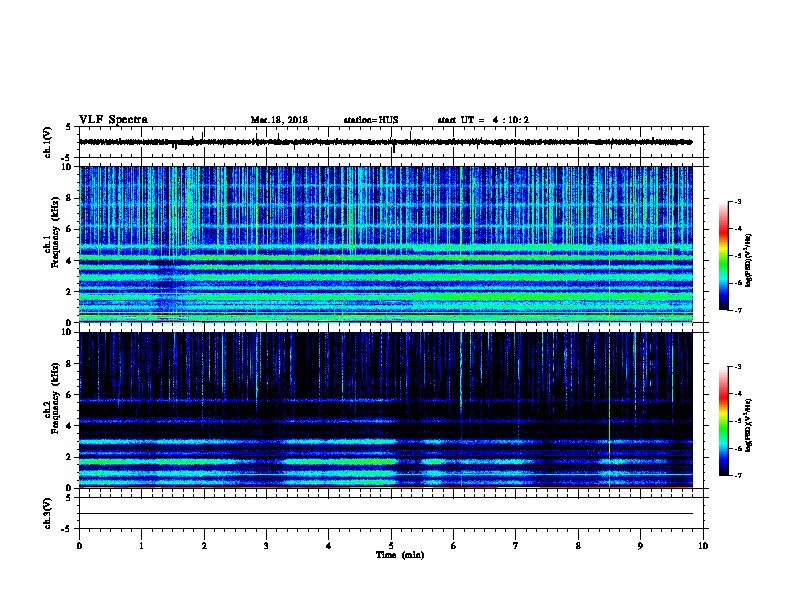Click the "-7" label on ch.2 color bar
This screenshot has width=792, height=612.
(738, 475)
